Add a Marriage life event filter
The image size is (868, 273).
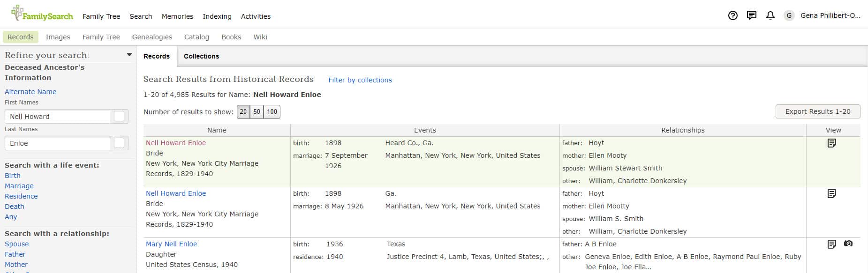[19, 186]
